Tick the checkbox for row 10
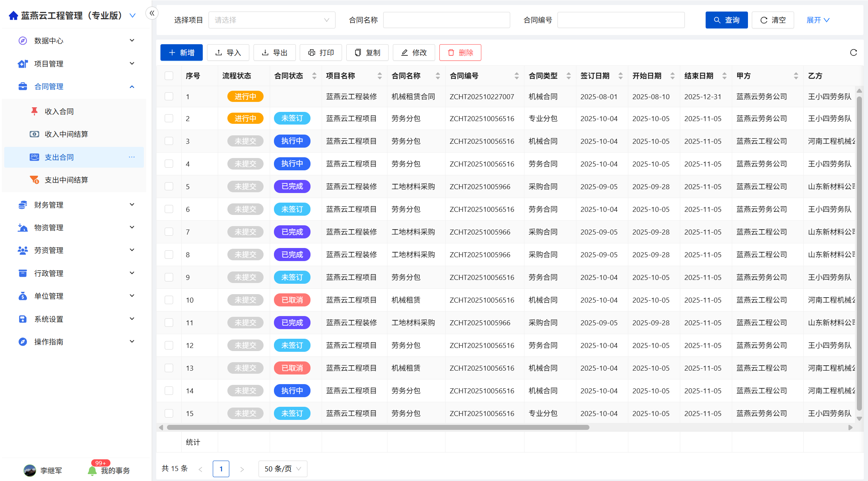Image resolution: width=868 pixels, height=481 pixels. [x=169, y=300]
